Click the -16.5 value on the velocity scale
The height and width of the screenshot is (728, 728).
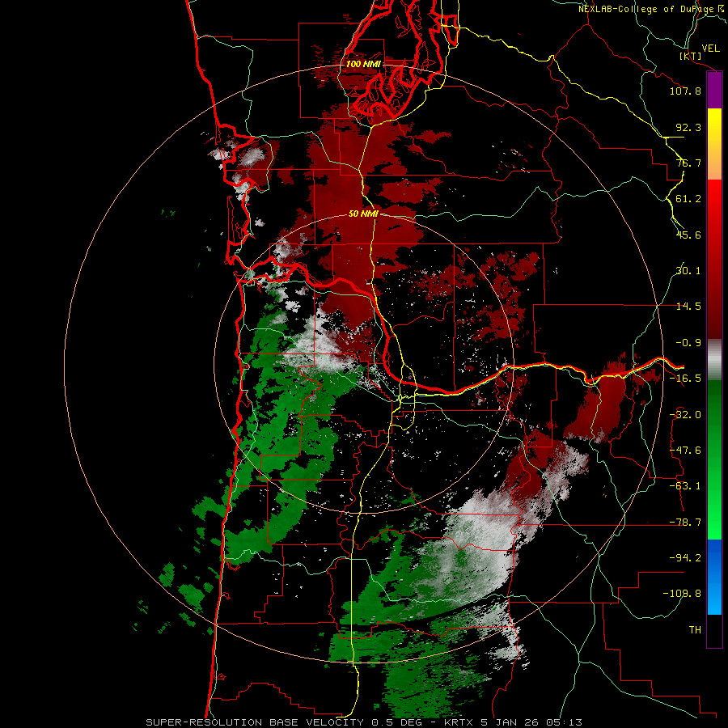click(685, 379)
